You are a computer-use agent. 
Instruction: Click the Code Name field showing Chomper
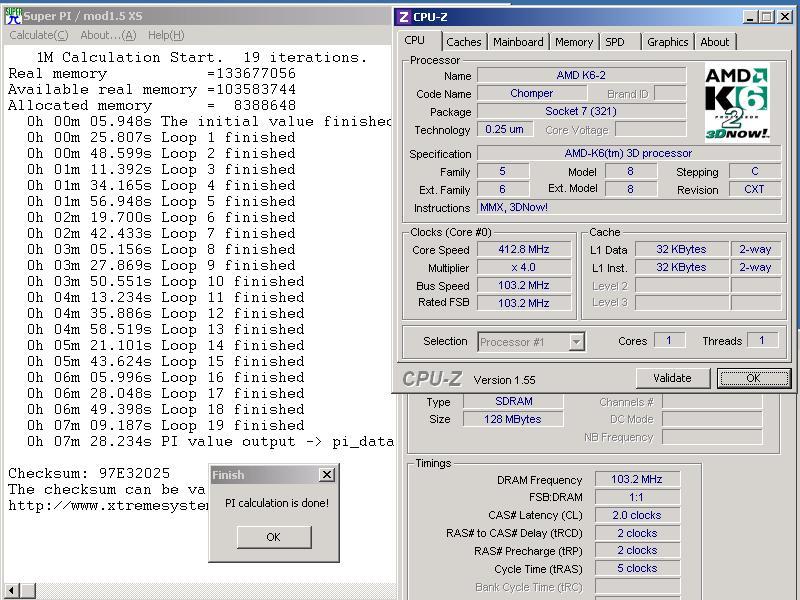532,93
